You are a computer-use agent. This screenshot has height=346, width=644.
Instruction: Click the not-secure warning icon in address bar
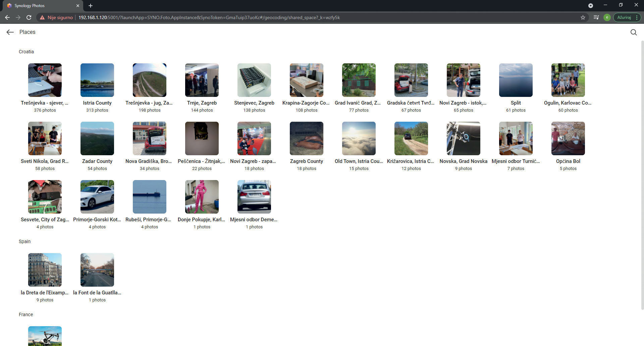pyautogui.click(x=42, y=17)
